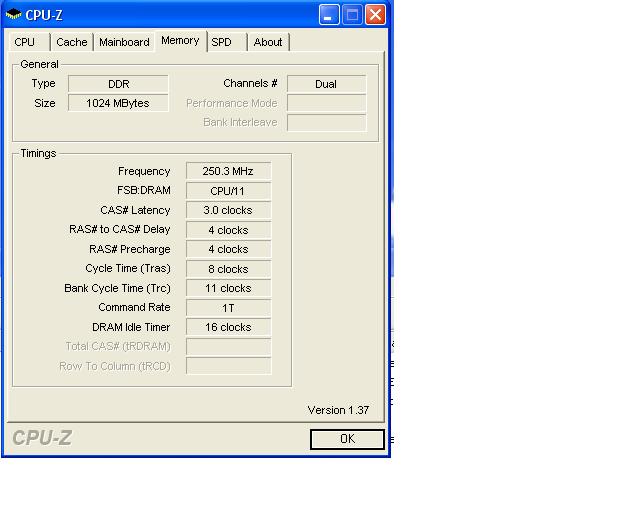Click the OK button
This screenshot has width=640, height=512.
coord(347,439)
